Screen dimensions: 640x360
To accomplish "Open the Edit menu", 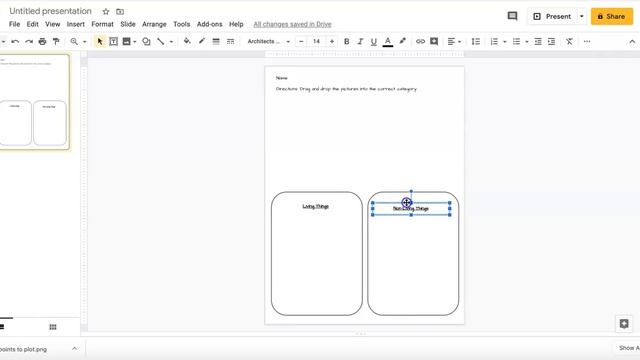I will [x=33, y=24].
